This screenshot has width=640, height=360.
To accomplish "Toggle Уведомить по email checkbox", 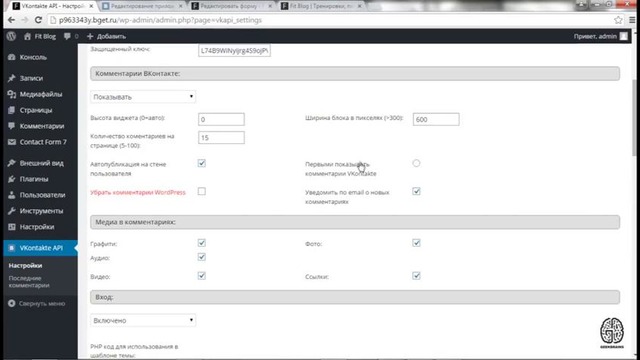I will point(416,191).
